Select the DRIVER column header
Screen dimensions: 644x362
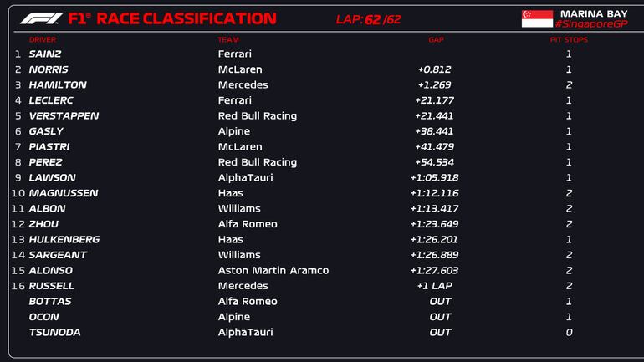pos(43,39)
